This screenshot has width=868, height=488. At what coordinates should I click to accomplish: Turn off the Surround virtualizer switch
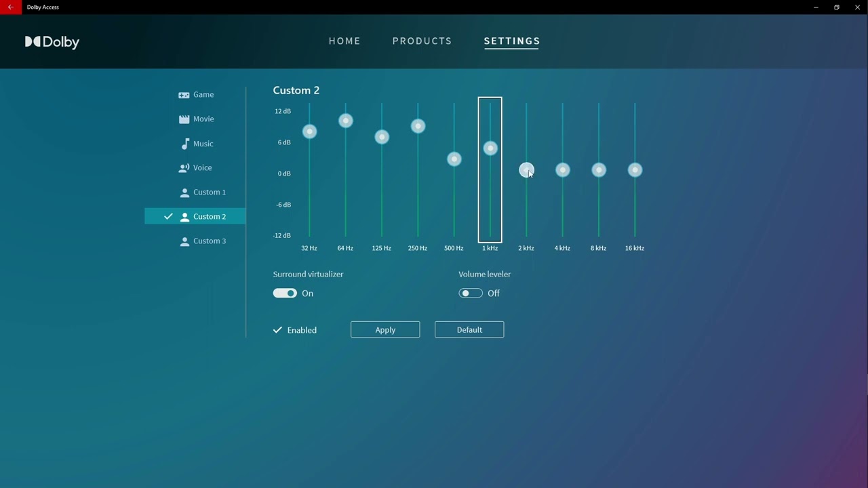coord(285,293)
